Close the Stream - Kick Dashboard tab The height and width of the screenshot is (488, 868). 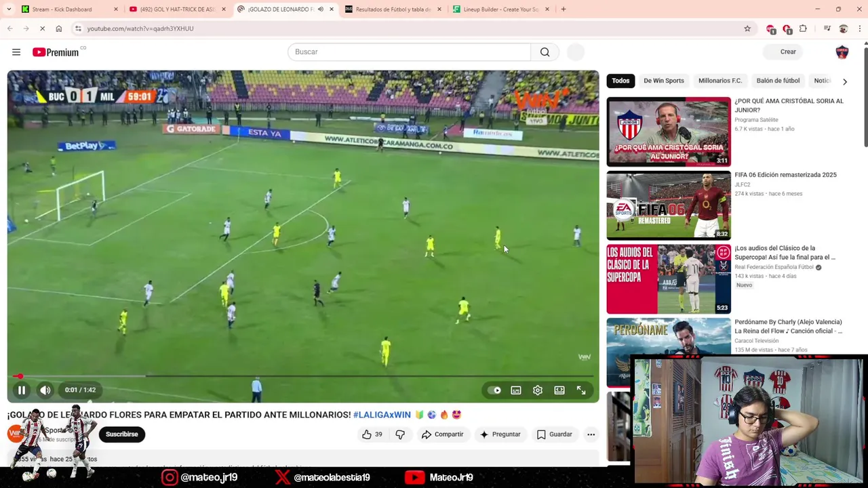(116, 9)
